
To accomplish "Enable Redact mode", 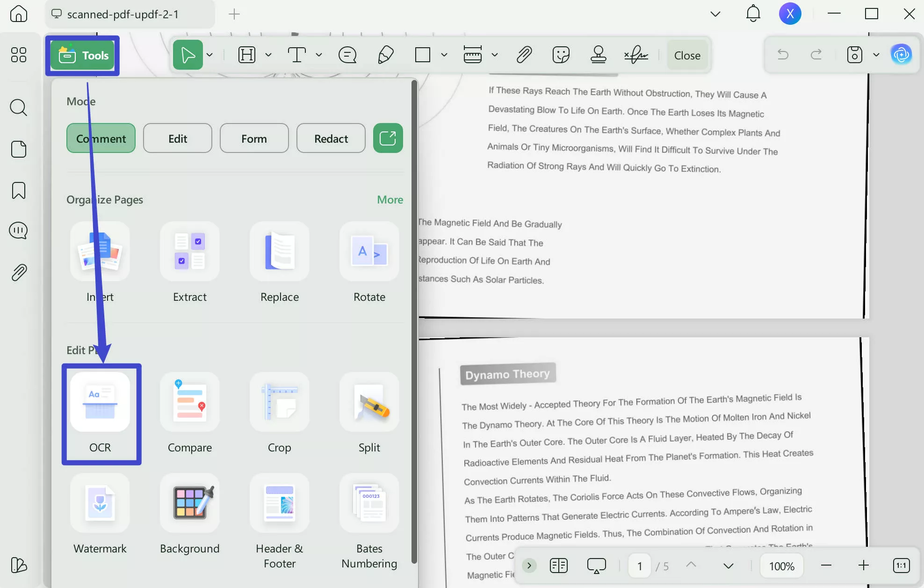I will [x=331, y=138].
